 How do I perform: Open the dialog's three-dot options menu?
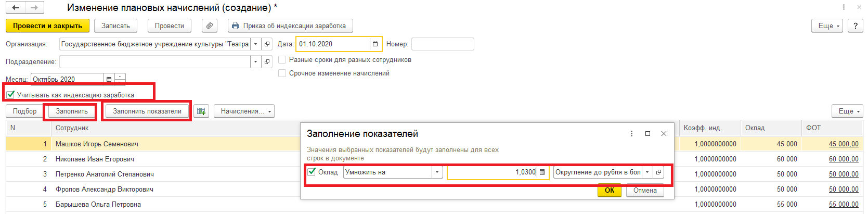coord(631,134)
